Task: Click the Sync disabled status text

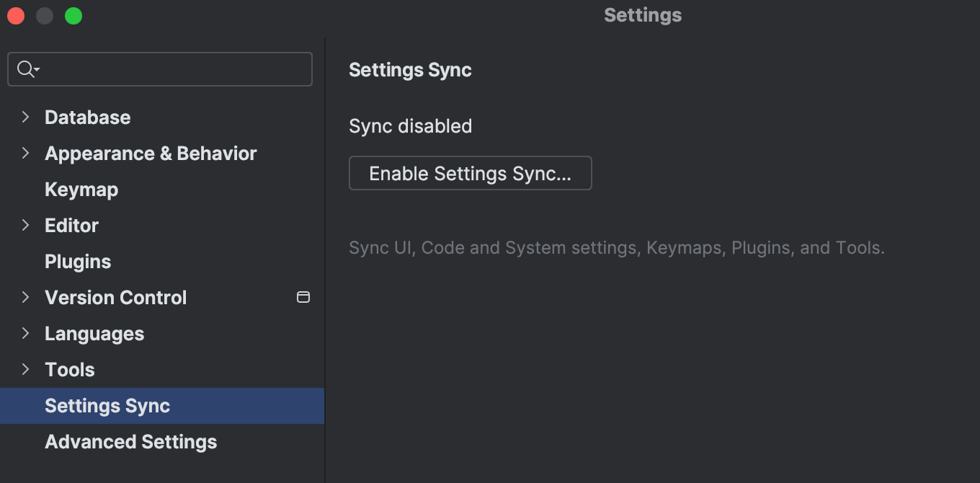Action: click(409, 125)
